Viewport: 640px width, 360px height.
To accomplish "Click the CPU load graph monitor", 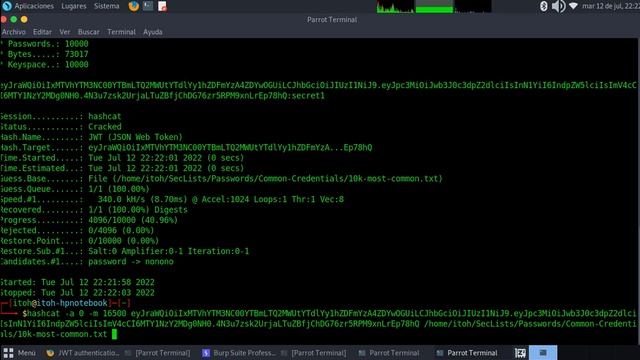I will click(x=395, y=7).
